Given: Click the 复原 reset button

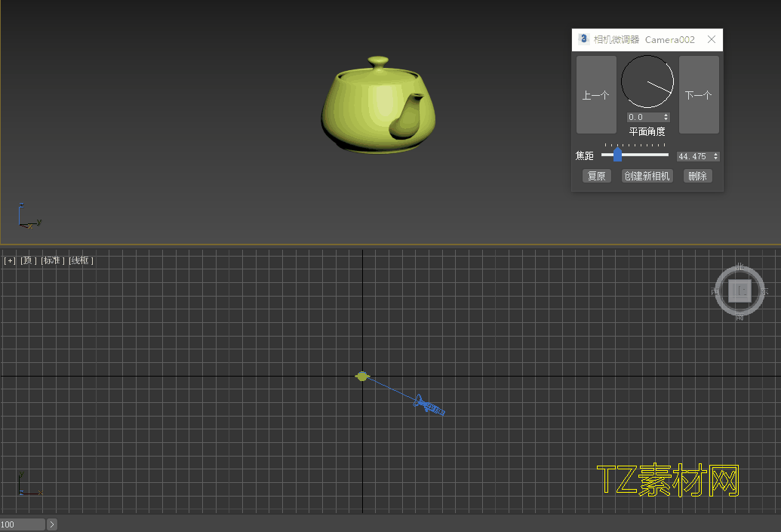Looking at the screenshot, I should [596, 176].
